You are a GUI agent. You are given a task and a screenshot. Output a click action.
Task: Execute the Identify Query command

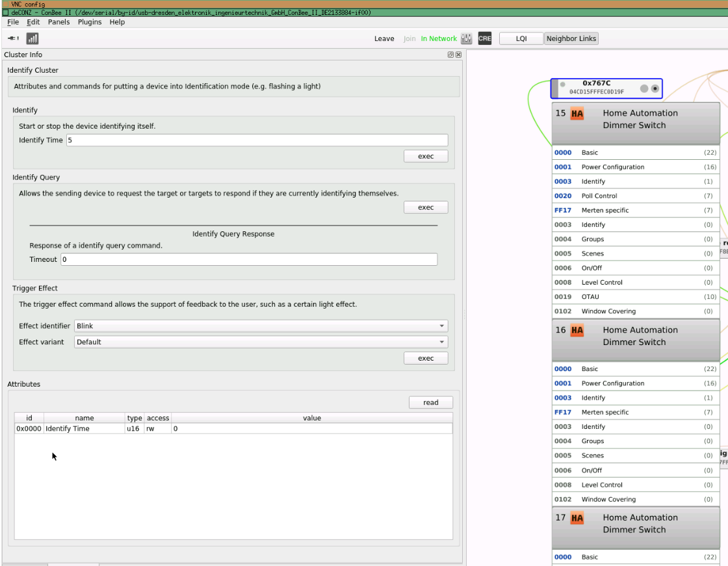coord(426,207)
